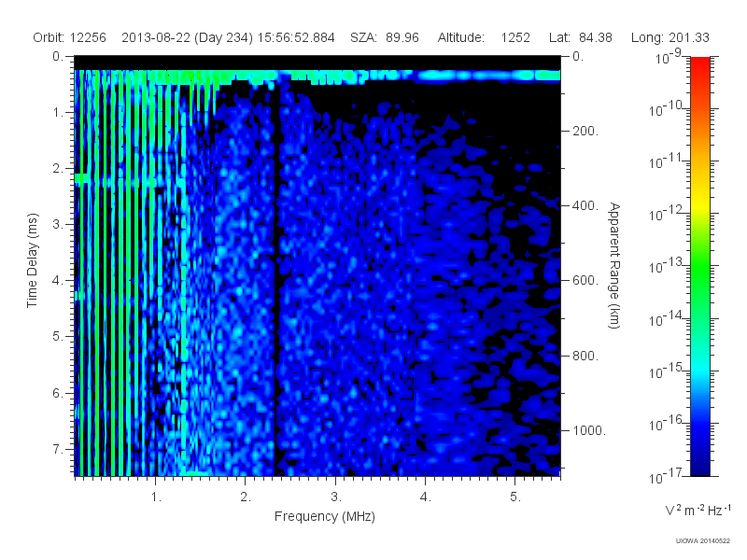Click the "Lat: 84.38" header text
The image size is (747, 560).
click(580, 37)
